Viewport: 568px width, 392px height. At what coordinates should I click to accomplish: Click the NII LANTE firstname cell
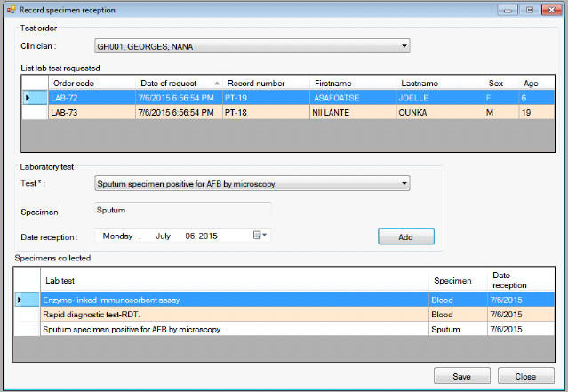(x=353, y=112)
